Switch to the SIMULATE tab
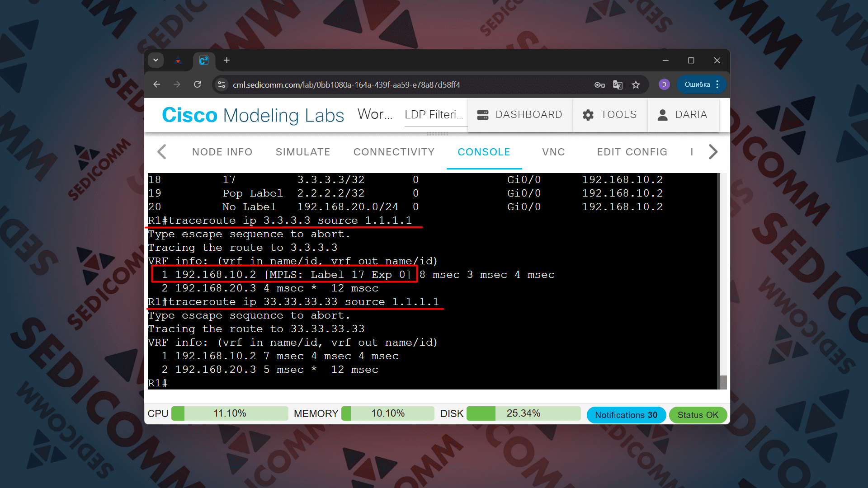 [303, 152]
